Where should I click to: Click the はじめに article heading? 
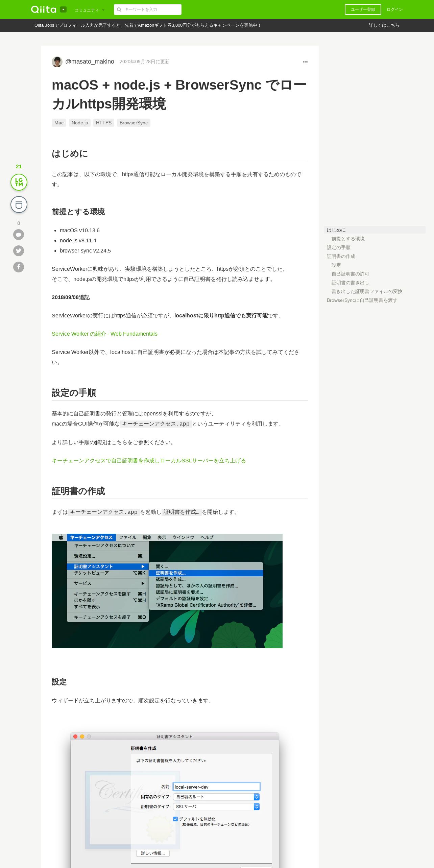70,154
